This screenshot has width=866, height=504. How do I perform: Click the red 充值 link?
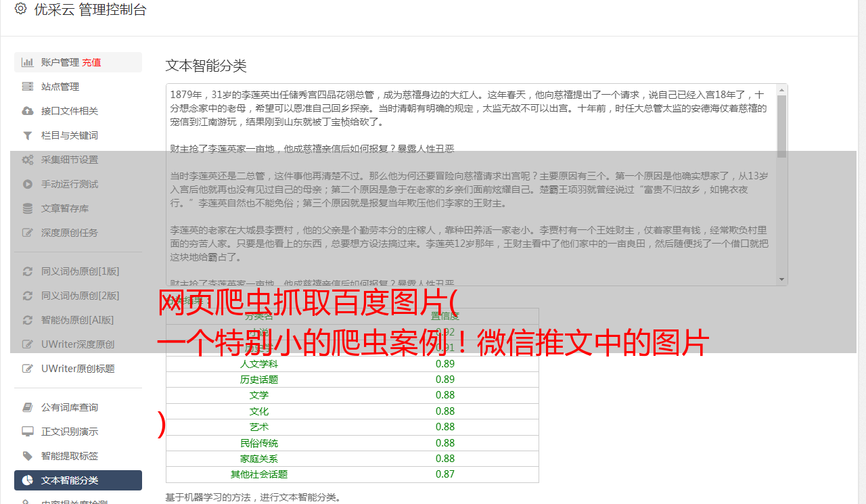pos(91,62)
